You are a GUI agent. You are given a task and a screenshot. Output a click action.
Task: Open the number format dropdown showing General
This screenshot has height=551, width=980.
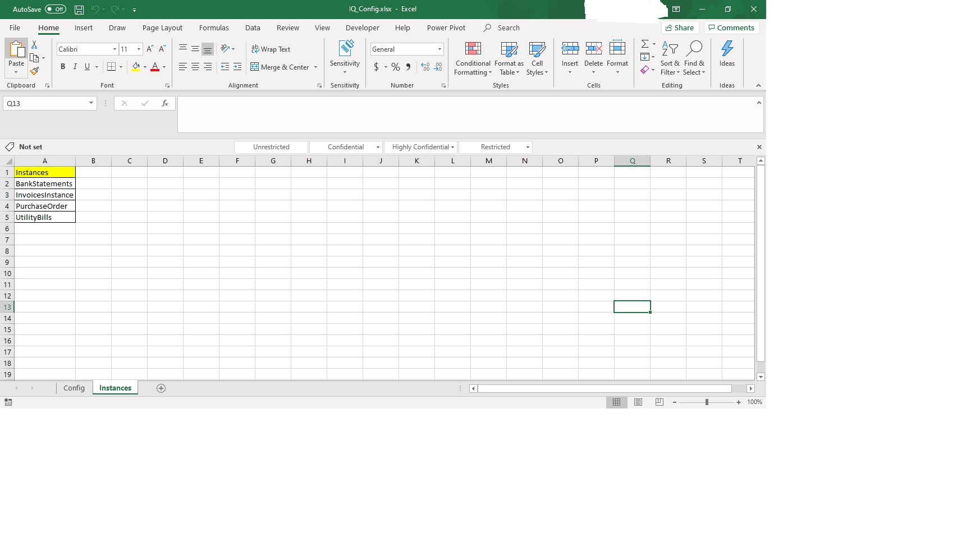(x=439, y=49)
